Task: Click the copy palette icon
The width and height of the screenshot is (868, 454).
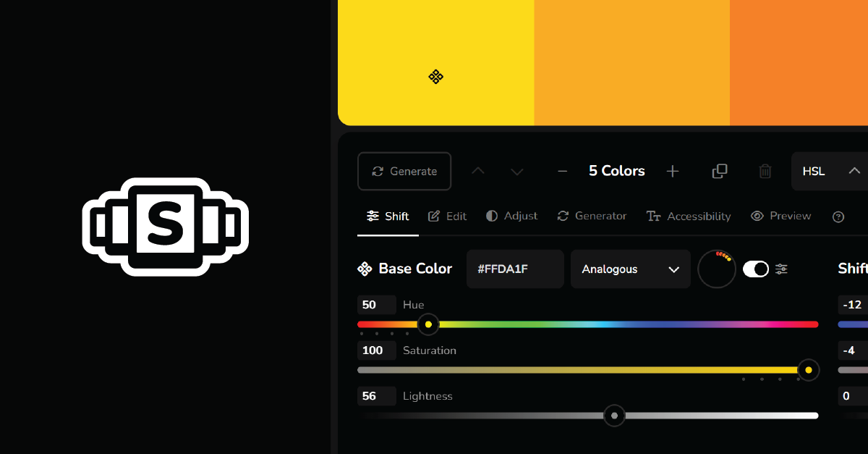Action: coord(720,171)
